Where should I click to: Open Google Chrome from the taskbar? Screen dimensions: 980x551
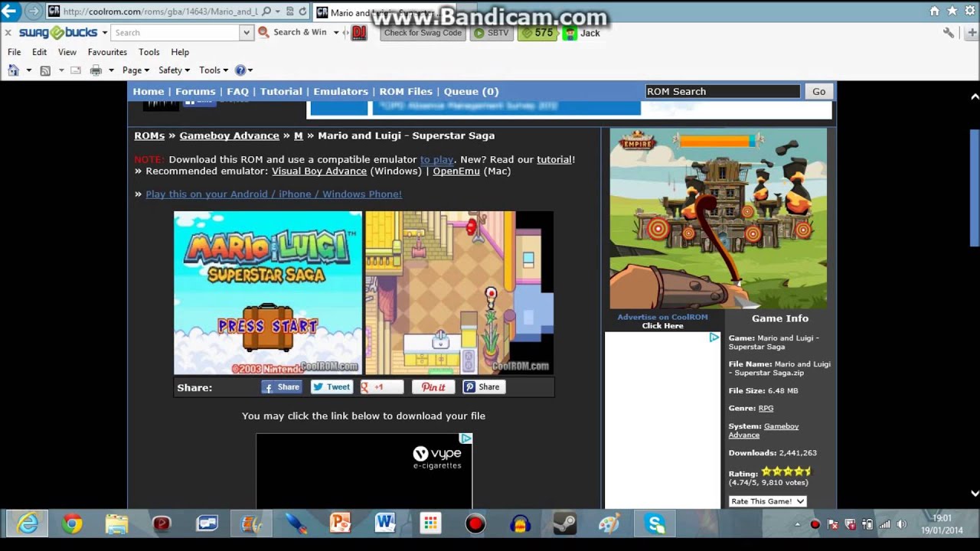[x=73, y=524]
